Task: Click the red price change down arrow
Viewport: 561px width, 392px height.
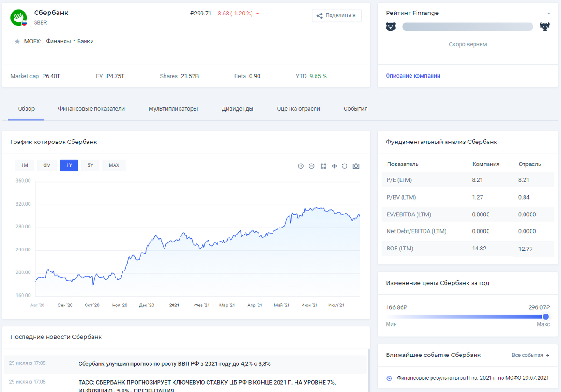Action: coord(257,14)
